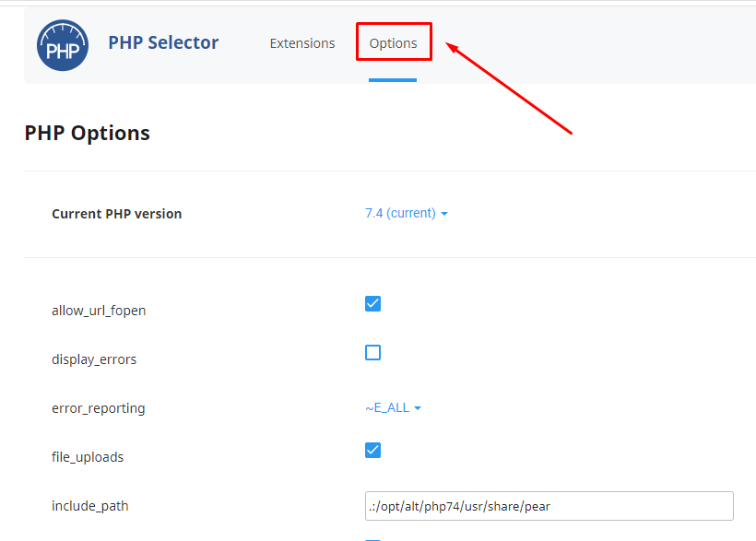The height and width of the screenshot is (541, 756).
Task: Click the caret arrow beside ~E_ALL
Action: pos(418,407)
